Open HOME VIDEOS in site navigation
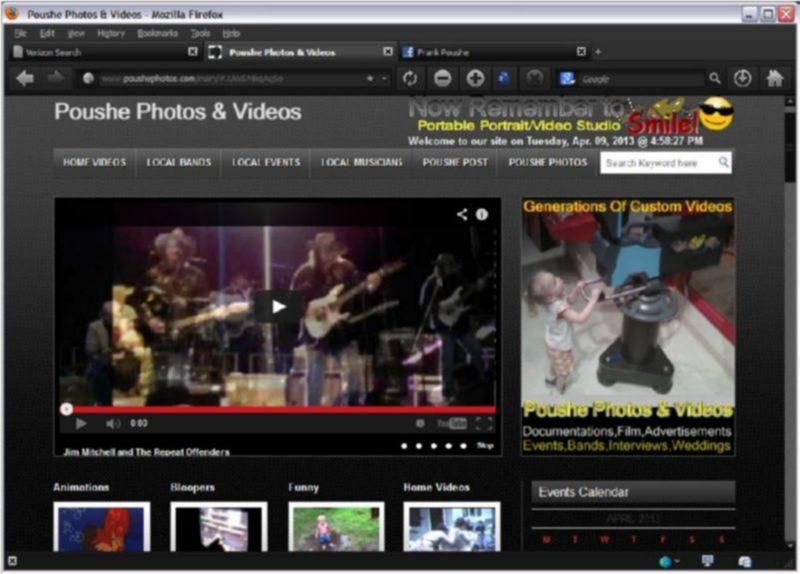This screenshot has width=800, height=574. coord(94,163)
